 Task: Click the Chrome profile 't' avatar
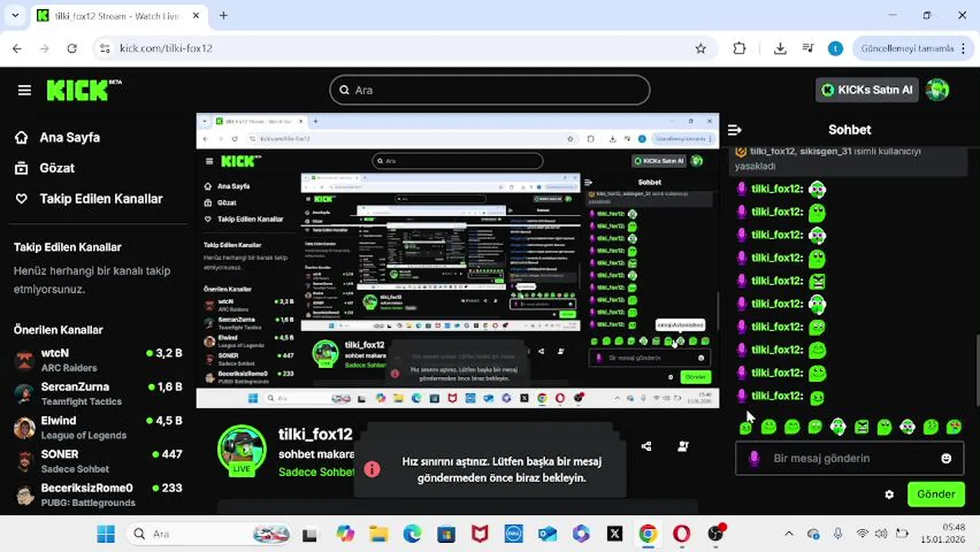835,48
